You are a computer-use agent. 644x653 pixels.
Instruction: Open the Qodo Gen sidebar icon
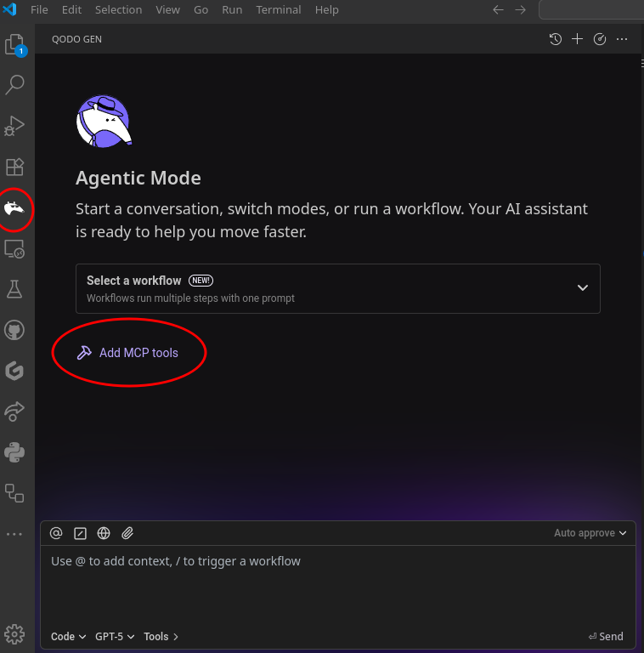click(14, 207)
